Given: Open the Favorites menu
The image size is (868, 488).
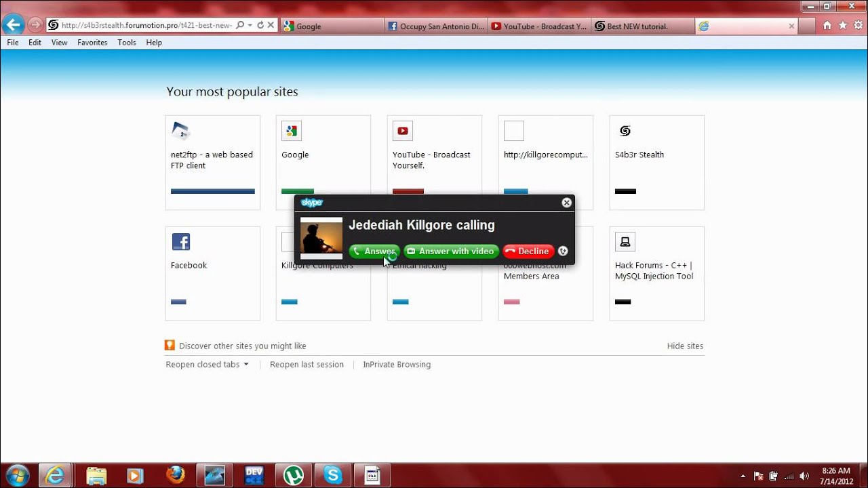Looking at the screenshot, I should 92,42.
